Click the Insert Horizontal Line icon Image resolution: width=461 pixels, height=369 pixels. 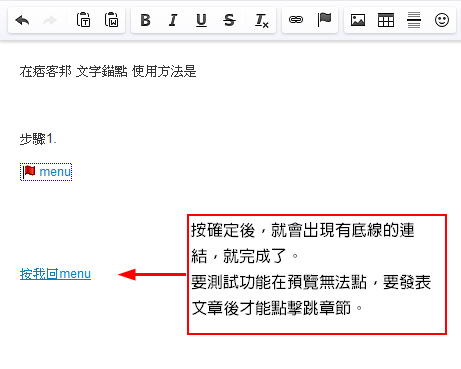[x=414, y=20]
